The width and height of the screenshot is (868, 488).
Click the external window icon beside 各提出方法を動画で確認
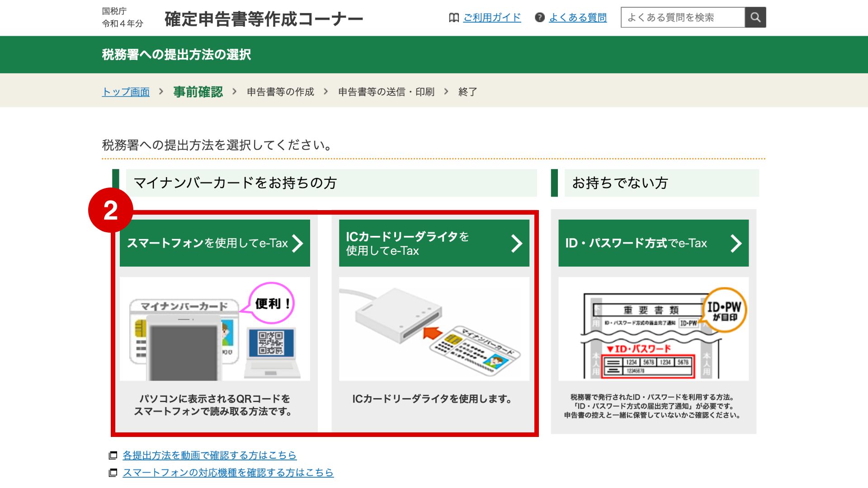[113, 455]
